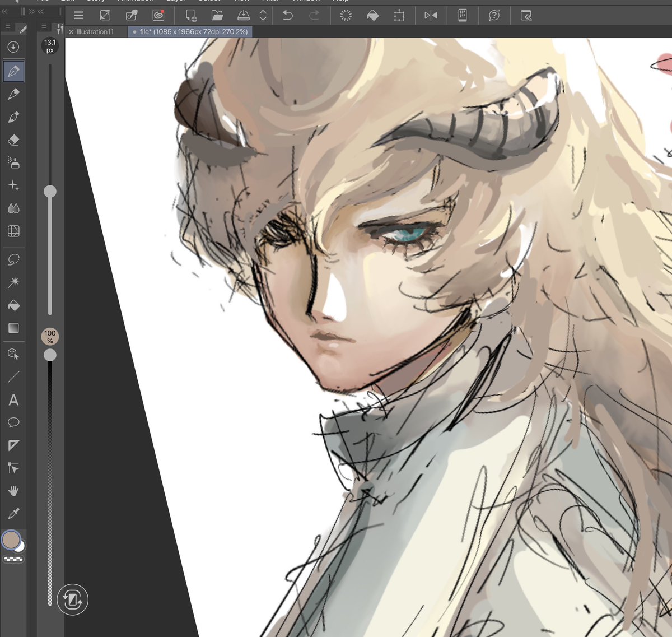Image resolution: width=672 pixels, height=637 pixels.
Task: Switch to the Illustration11 tab
Action: (95, 32)
